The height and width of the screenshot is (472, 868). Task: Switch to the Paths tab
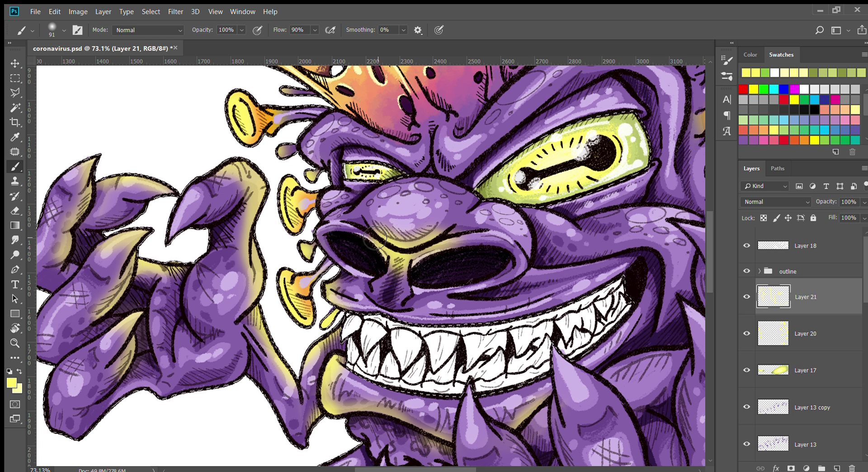click(777, 168)
